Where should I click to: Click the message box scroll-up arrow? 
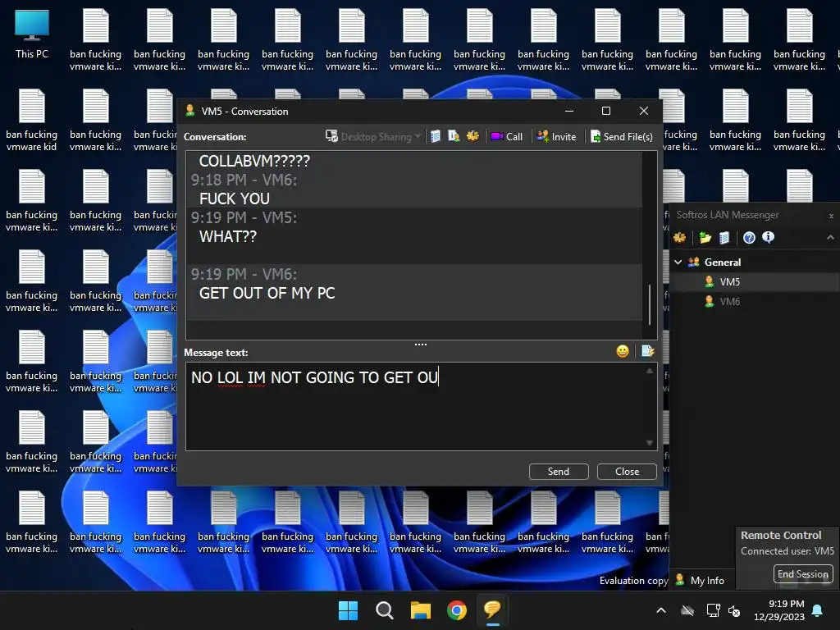point(650,371)
